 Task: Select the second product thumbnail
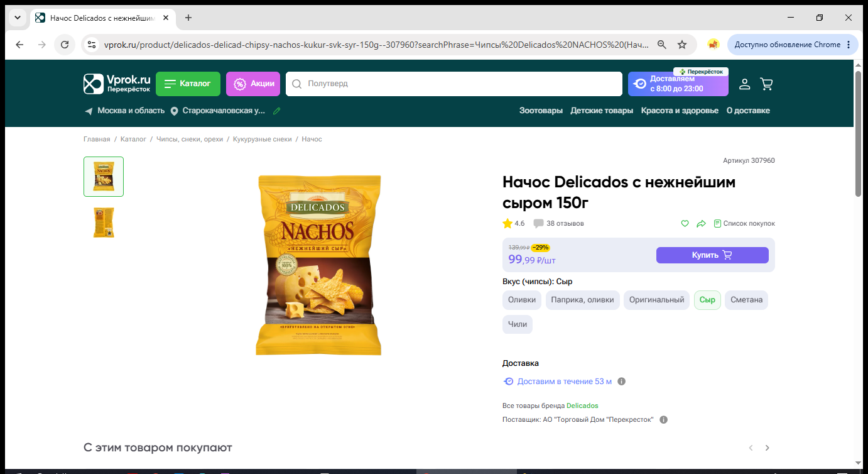(104, 223)
